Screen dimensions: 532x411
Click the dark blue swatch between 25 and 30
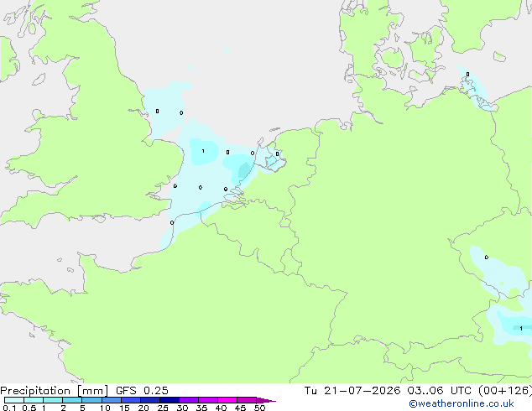(x=170, y=400)
